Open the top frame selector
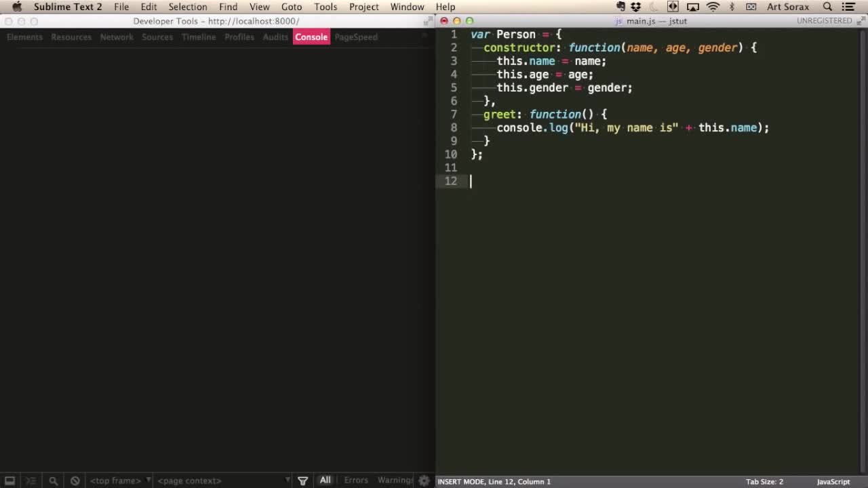 tap(121, 481)
